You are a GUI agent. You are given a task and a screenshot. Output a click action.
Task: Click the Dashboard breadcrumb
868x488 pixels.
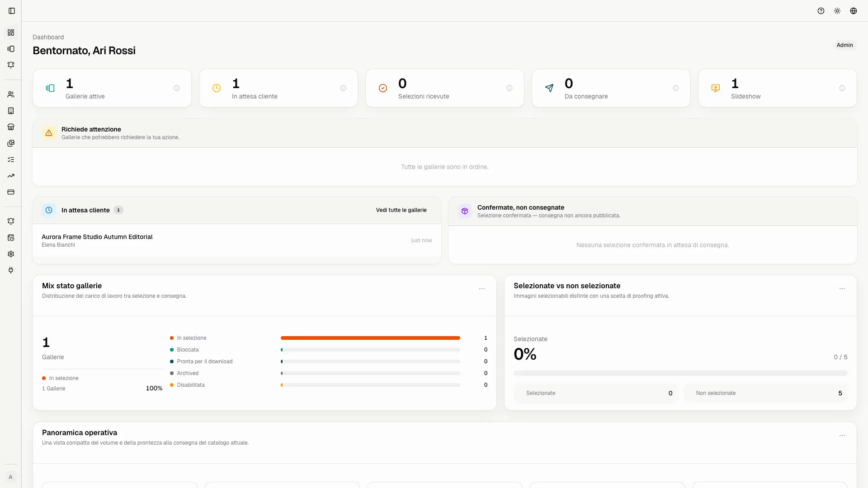48,37
